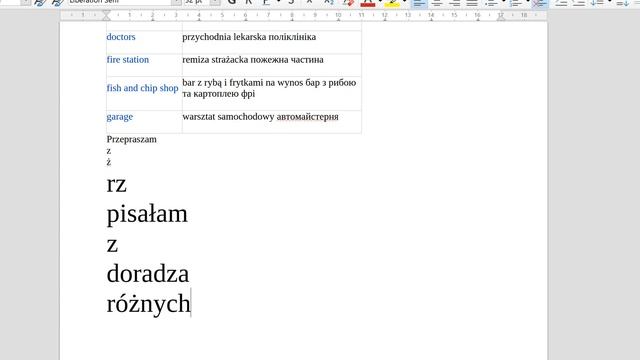Place the cursor in the word 'Przepraszam'

click(x=131, y=140)
